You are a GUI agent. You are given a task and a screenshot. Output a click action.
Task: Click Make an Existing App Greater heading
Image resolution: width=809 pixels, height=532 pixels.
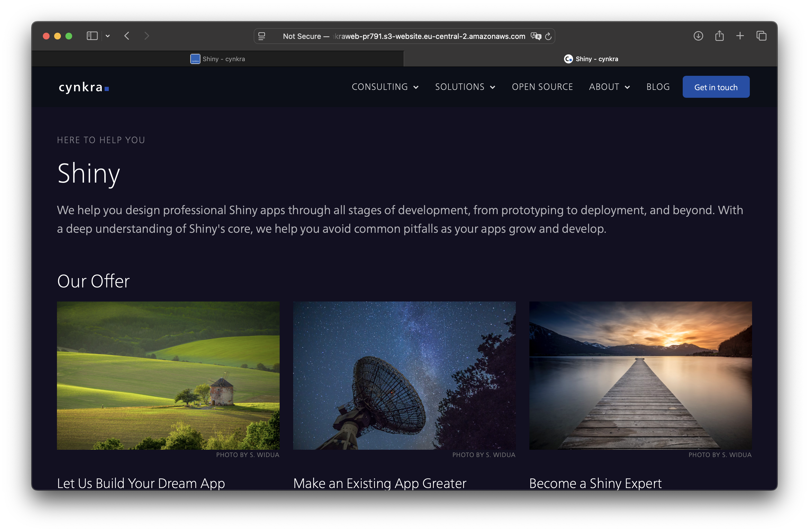coord(380,483)
